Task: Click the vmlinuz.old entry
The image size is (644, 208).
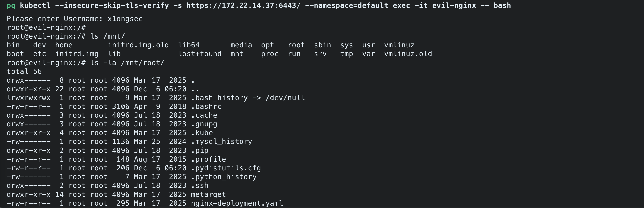Action: point(408,54)
